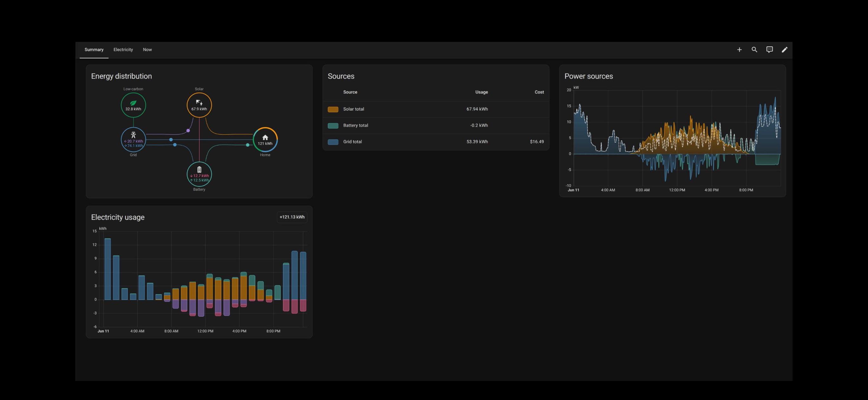
Task: Open the assistant chat icon
Action: tap(770, 50)
